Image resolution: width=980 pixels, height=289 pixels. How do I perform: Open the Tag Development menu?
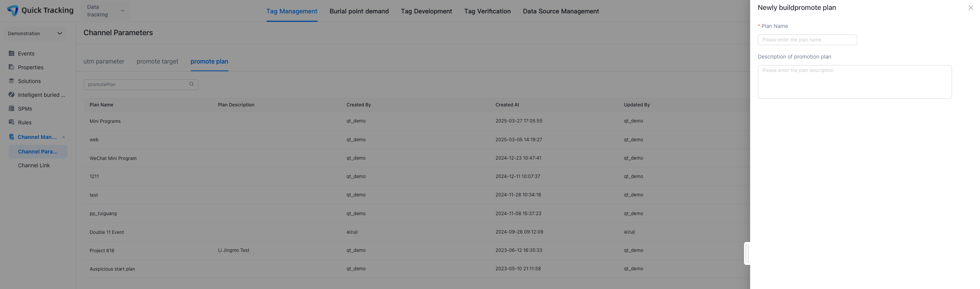click(426, 11)
